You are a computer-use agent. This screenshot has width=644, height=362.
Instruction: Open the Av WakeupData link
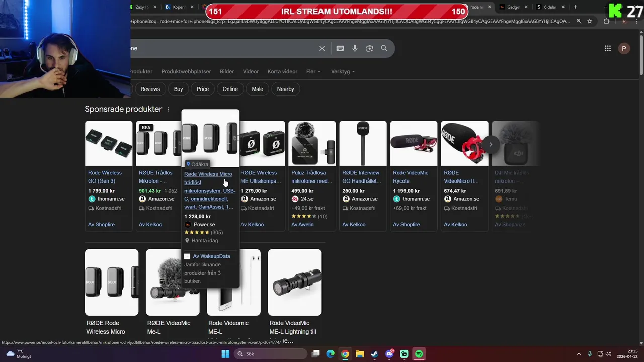211,256
